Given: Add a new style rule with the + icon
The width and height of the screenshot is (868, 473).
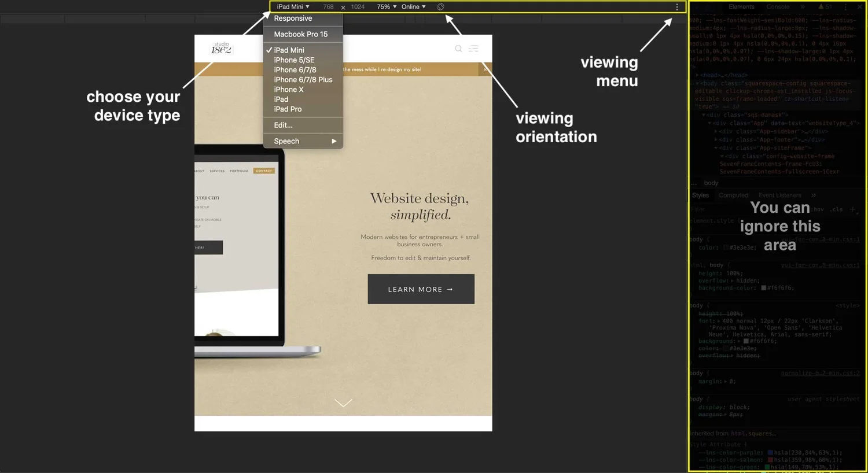Looking at the screenshot, I should point(852,209).
